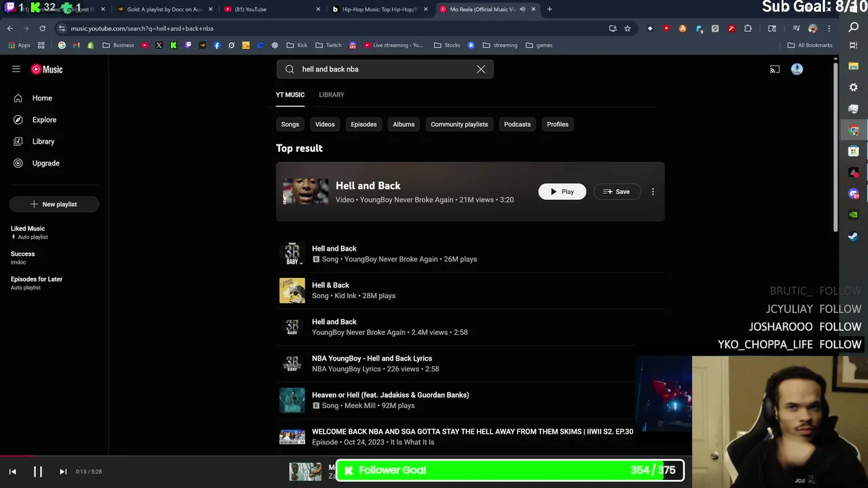
Task: Click the Kid Ink album art thumbnail
Action: coord(292,290)
